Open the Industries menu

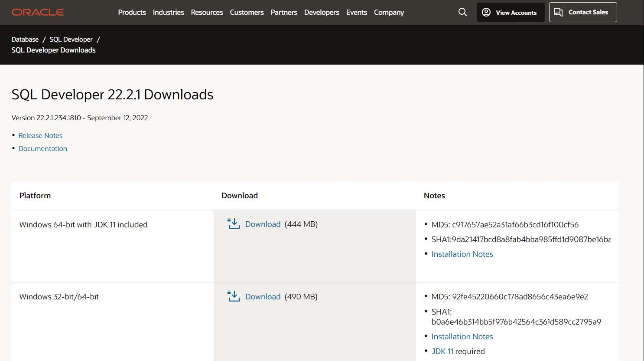168,12
